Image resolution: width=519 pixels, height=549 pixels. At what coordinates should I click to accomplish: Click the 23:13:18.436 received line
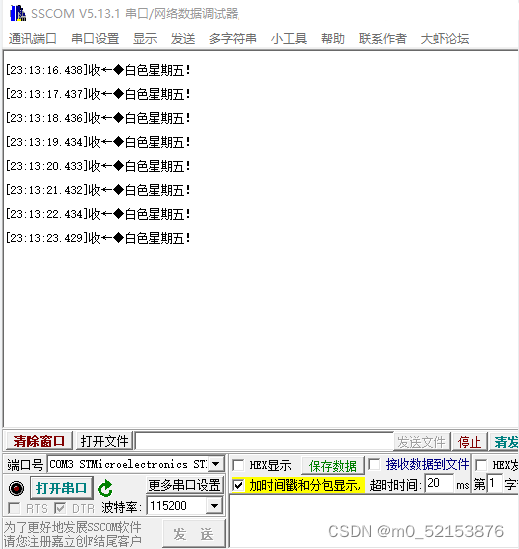(x=98, y=118)
